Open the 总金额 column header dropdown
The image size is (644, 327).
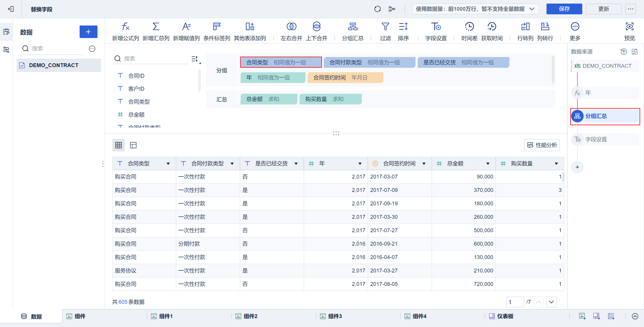(x=487, y=164)
